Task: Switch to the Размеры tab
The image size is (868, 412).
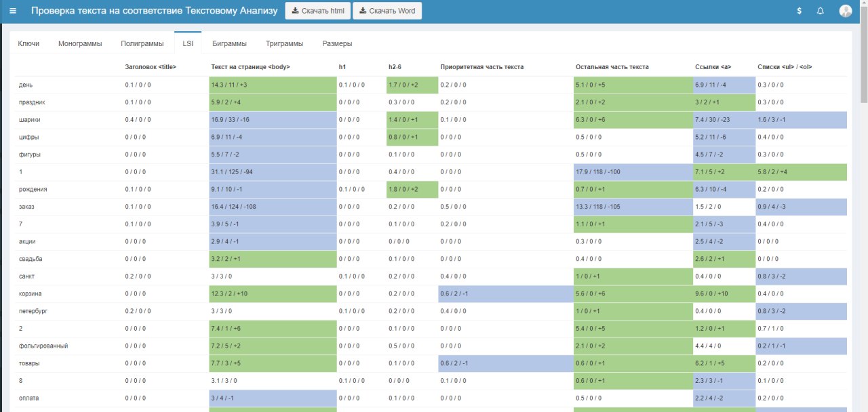Action: pos(337,43)
